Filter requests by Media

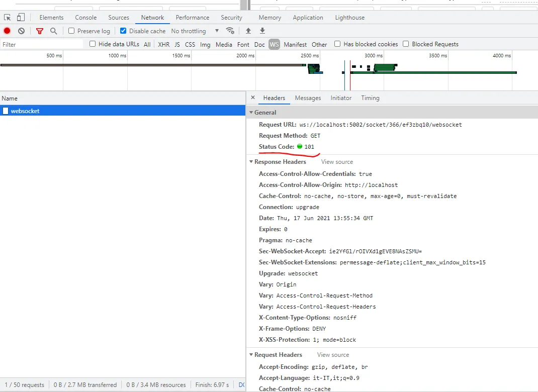224,44
